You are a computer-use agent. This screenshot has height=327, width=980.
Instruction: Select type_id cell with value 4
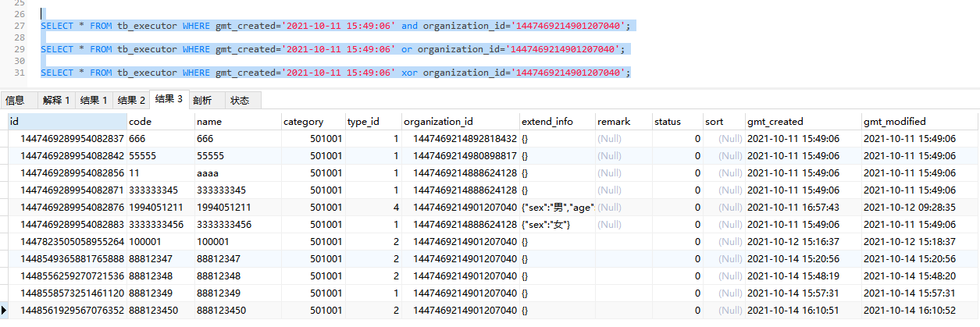372,207
